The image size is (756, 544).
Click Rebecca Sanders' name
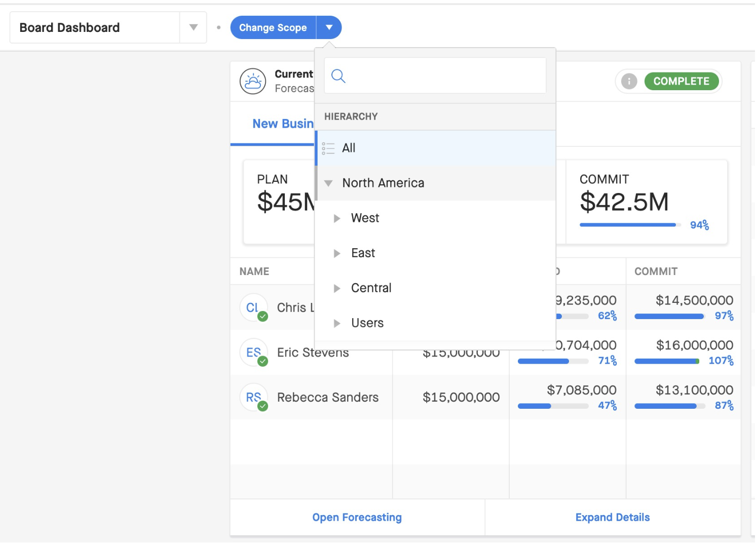point(328,397)
